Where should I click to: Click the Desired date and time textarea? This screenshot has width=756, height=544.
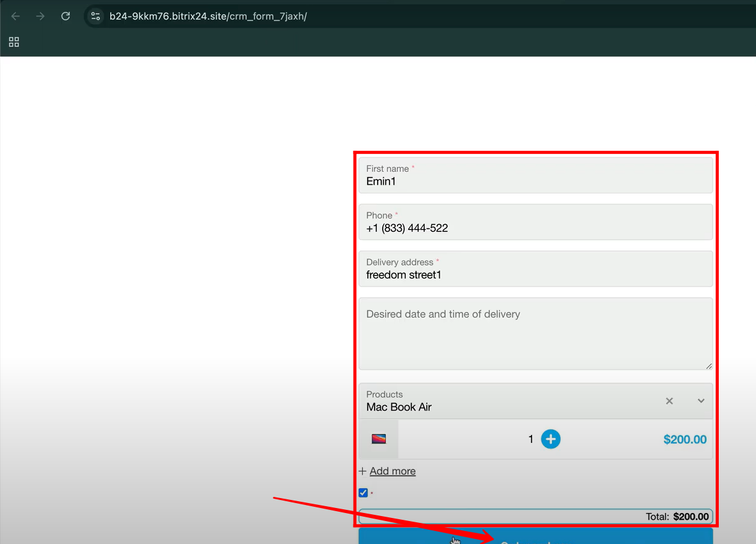(x=535, y=334)
